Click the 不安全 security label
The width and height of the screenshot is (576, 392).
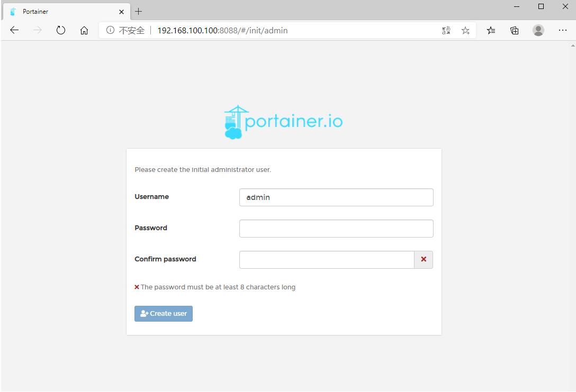[x=131, y=31]
